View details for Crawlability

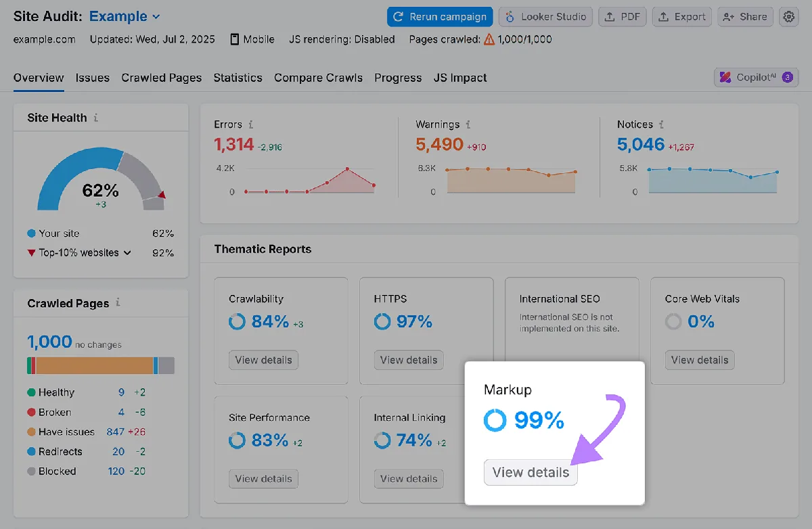[x=263, y=360]
